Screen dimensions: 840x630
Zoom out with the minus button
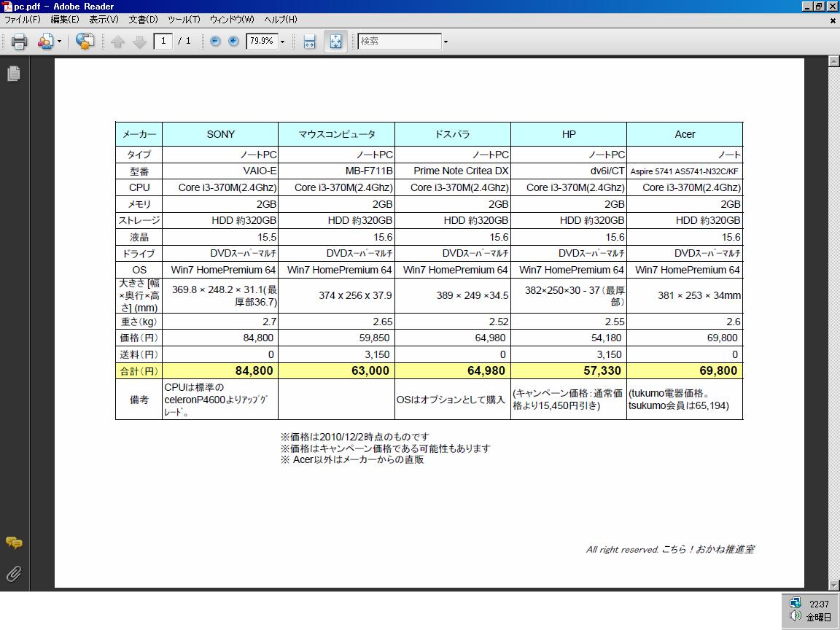215,41
